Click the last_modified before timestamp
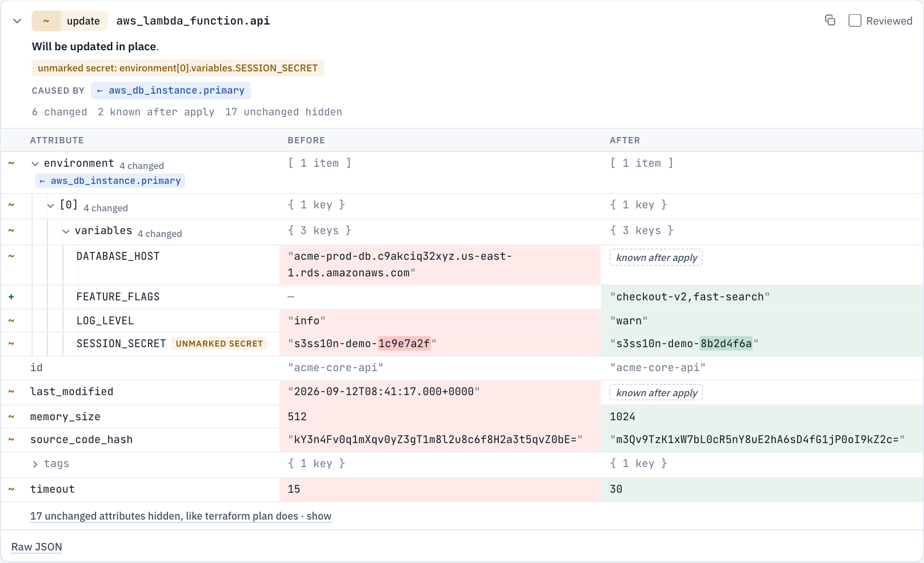The width and height of the screenshot is (924, 563). point(384,392)
